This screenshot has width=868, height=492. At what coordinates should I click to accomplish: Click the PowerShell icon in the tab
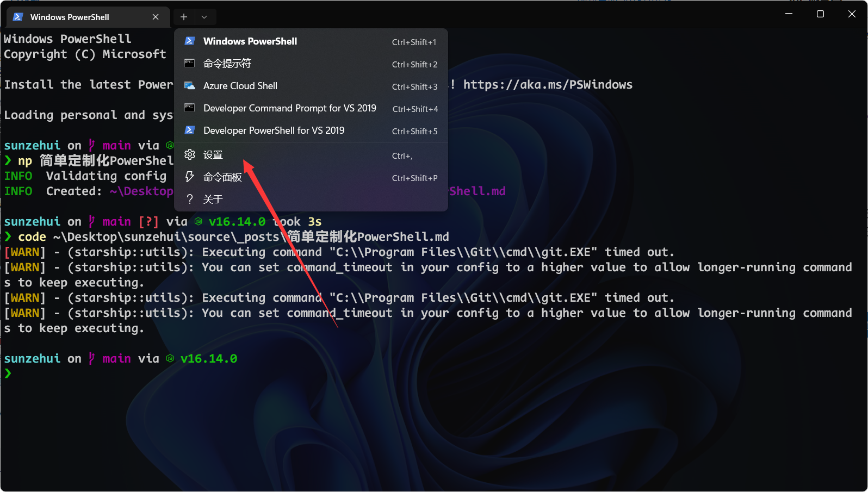(18, 17)
